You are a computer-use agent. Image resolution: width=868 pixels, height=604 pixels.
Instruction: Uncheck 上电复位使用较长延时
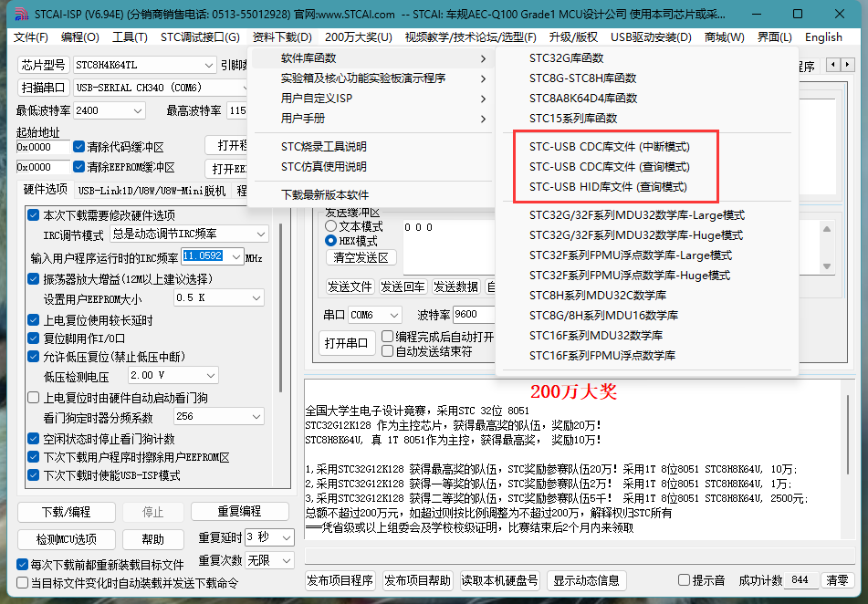click(x=33, y=320)
